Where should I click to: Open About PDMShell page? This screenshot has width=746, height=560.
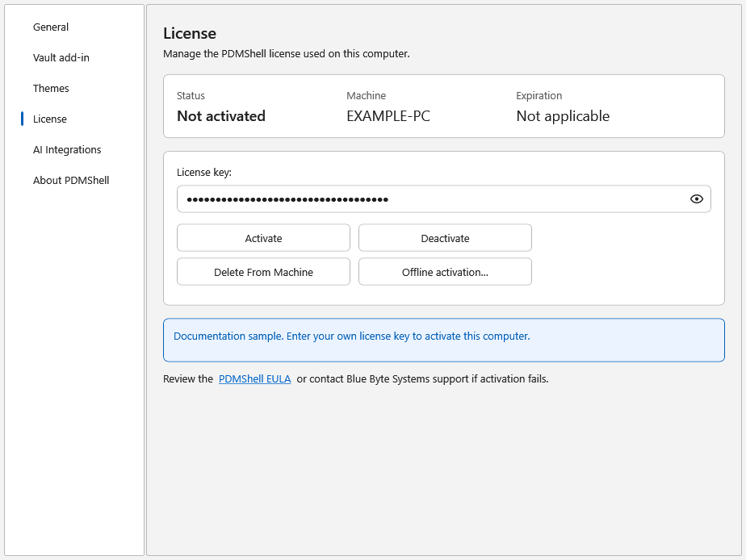point(71,180)
